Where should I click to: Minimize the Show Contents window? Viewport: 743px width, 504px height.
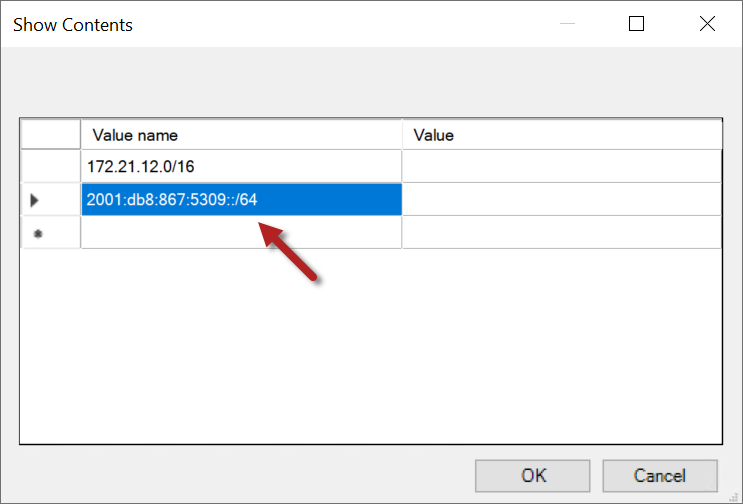tap(565, 24)
